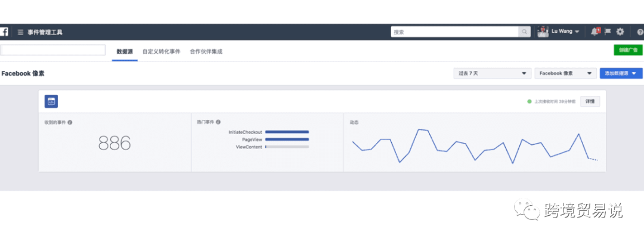Click the InitiateCheckout event bar
The width and height of the screenshot is (644, 239).
[x=287, y=132]
